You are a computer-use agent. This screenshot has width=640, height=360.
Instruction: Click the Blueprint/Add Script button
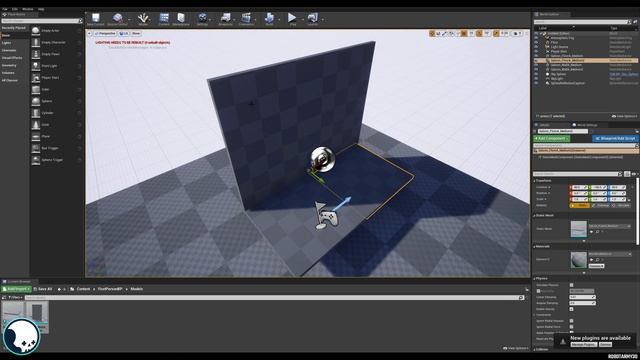coord(615,138)
